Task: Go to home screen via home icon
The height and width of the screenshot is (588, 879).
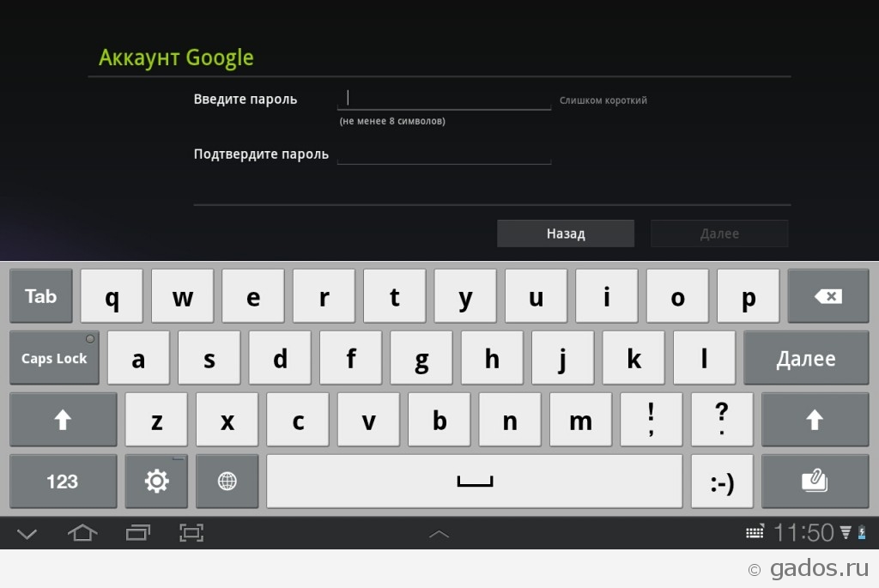Action: pyautogui.click(x=82, y=532)
